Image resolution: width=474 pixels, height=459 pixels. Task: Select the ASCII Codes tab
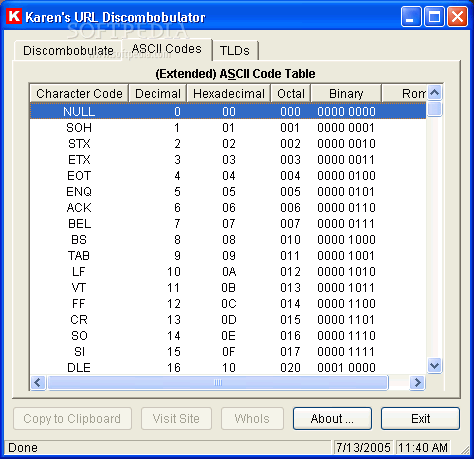[167, 49]
